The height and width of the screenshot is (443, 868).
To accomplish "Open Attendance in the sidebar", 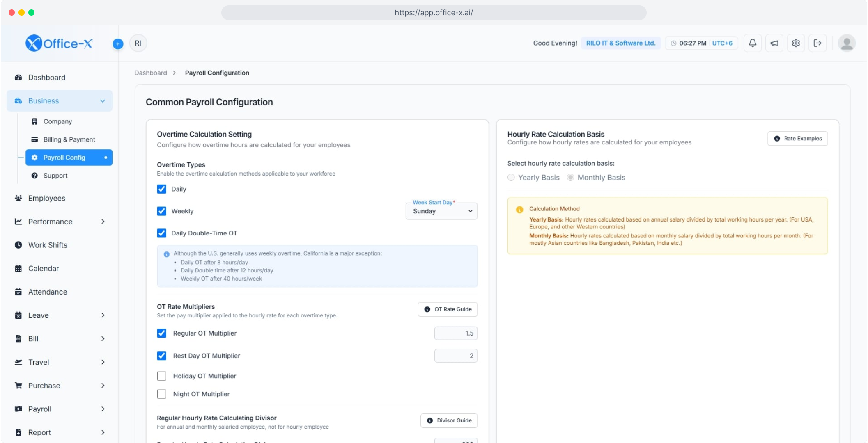I will (x=60, y=292).
